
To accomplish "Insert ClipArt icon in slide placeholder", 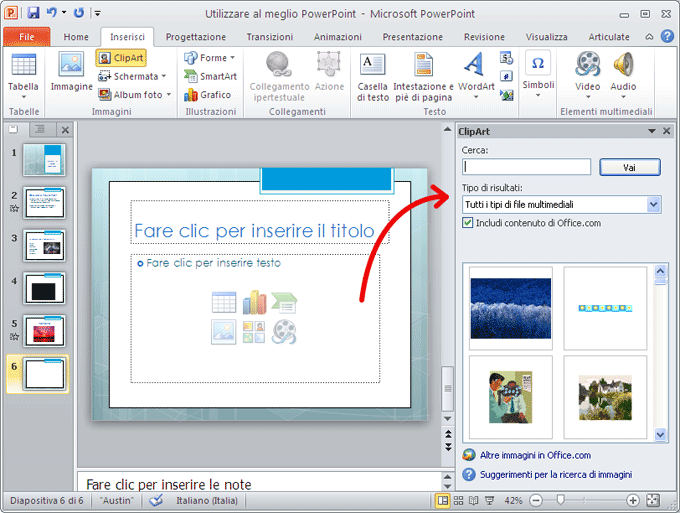I will (x=254, y=332).
